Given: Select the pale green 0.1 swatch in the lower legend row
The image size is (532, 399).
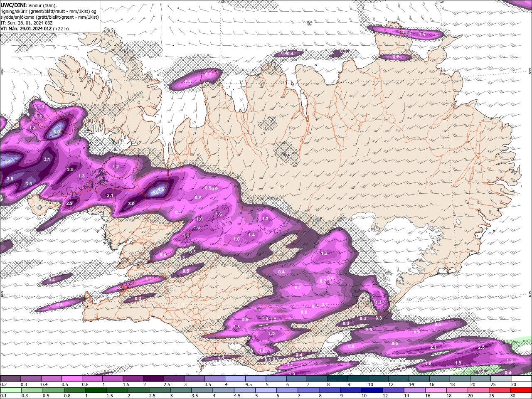Looking at the screenshot, I should tap(12, 390).
